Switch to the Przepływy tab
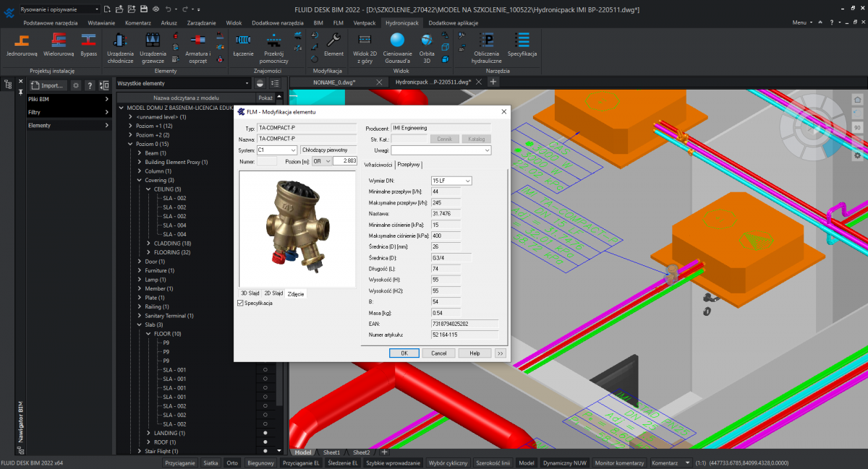 coord(409,165)
